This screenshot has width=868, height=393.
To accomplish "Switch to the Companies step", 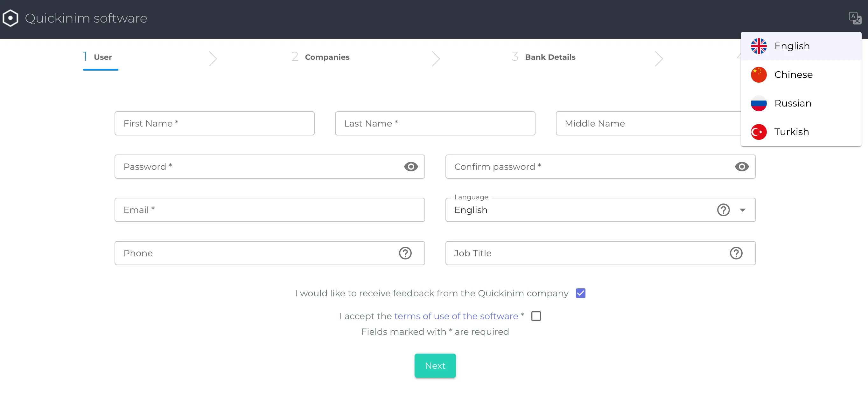I will (327, 57).
